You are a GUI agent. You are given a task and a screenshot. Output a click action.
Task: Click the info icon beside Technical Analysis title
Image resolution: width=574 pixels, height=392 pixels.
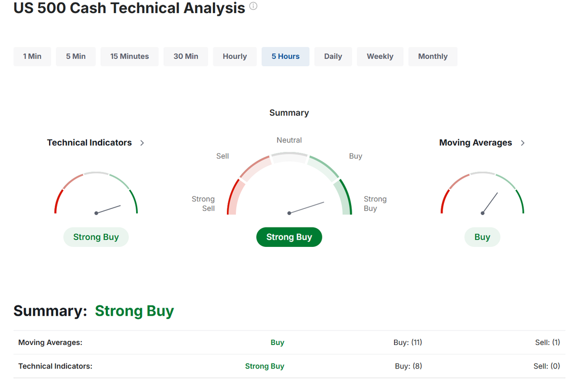tap(253, 6)
